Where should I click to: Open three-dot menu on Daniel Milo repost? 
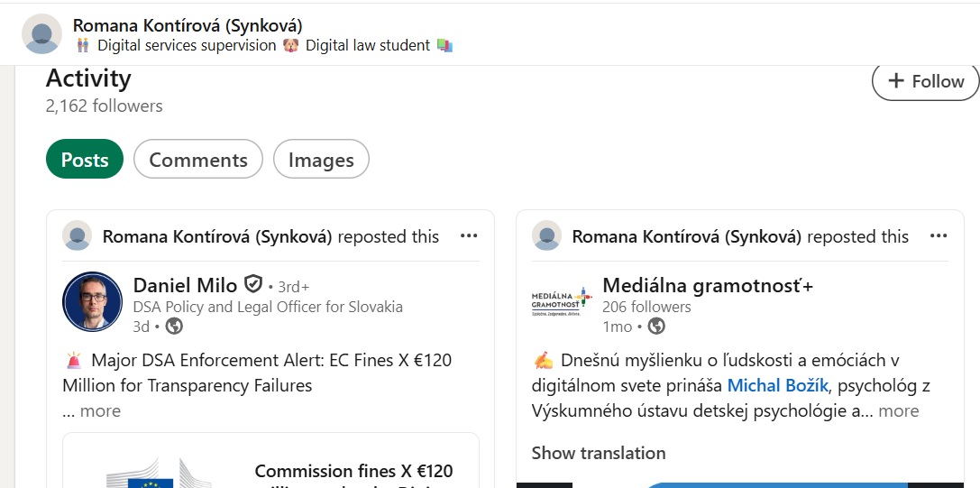(469, 236)
